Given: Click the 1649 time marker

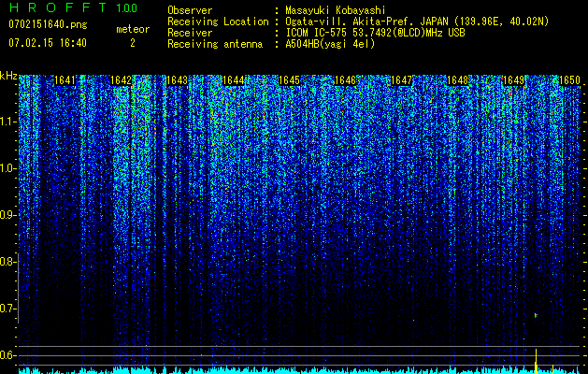Looking at the screenshot, I should point(514,80).
